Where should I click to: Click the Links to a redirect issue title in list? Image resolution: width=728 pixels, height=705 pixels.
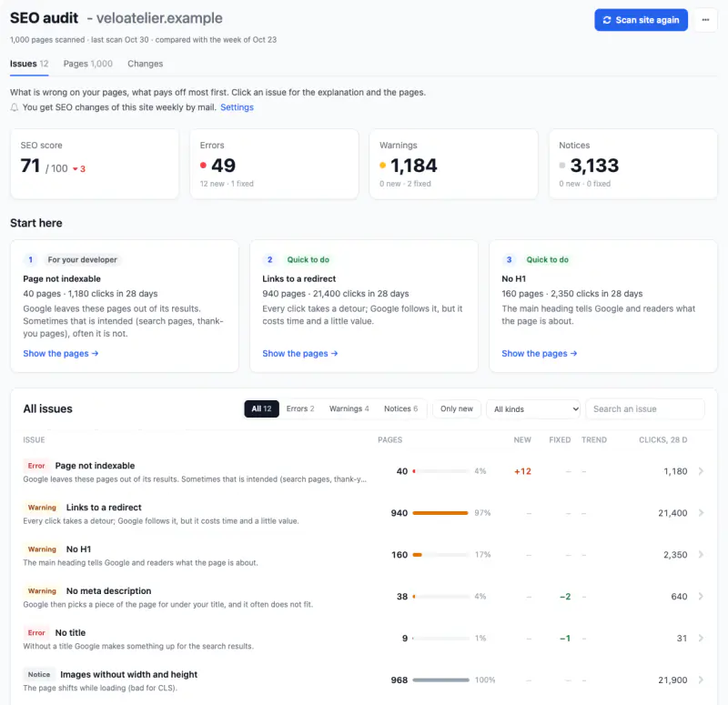104,508
